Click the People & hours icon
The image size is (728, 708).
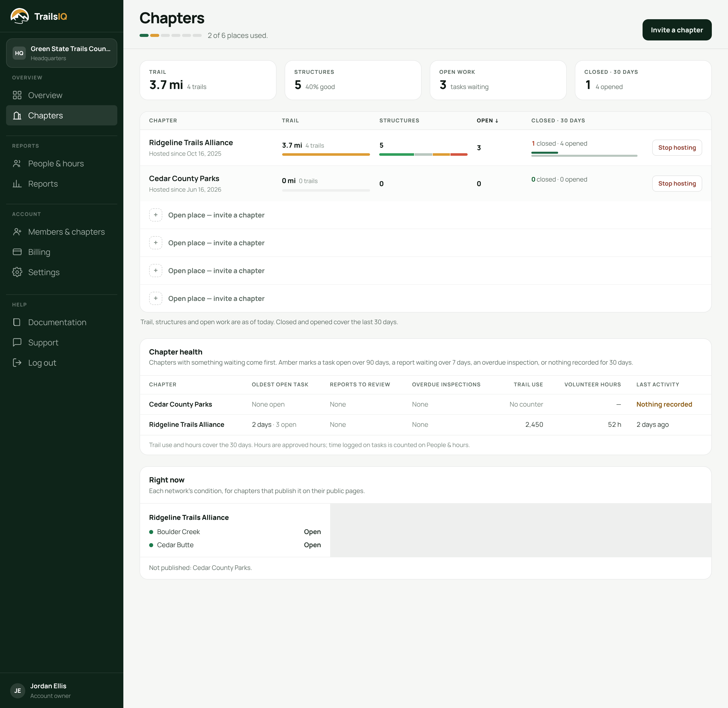(17, 164)
